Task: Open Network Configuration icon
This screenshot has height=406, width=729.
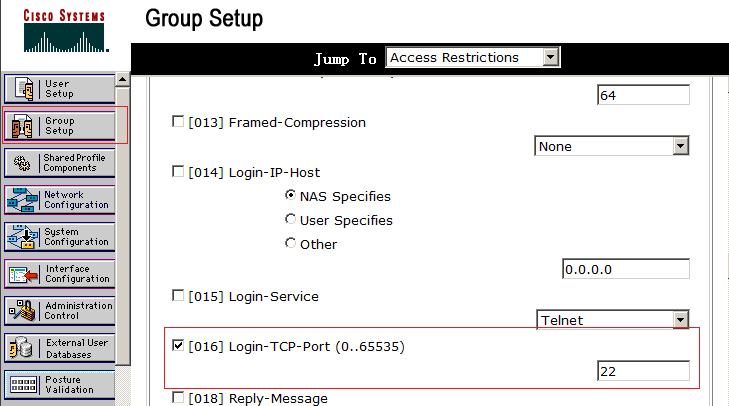Action: (x=22, y=200)
